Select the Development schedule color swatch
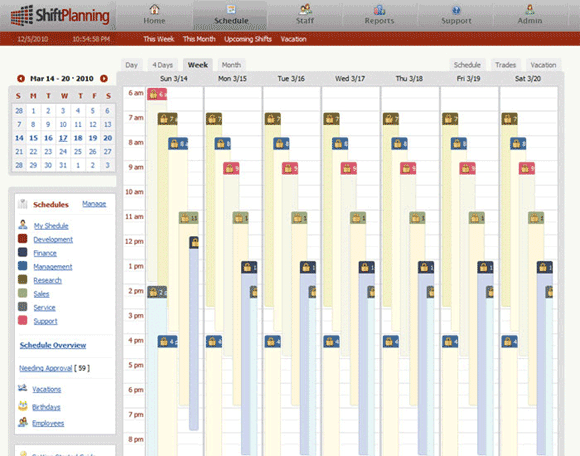The width and height of the screenshot is (580, 456). [23, 239]
